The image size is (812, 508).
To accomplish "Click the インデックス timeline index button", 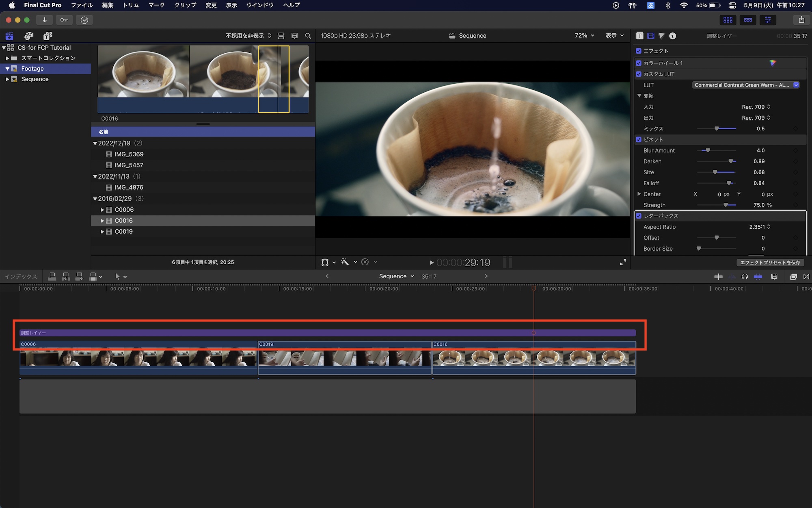I will coord(21,277).
